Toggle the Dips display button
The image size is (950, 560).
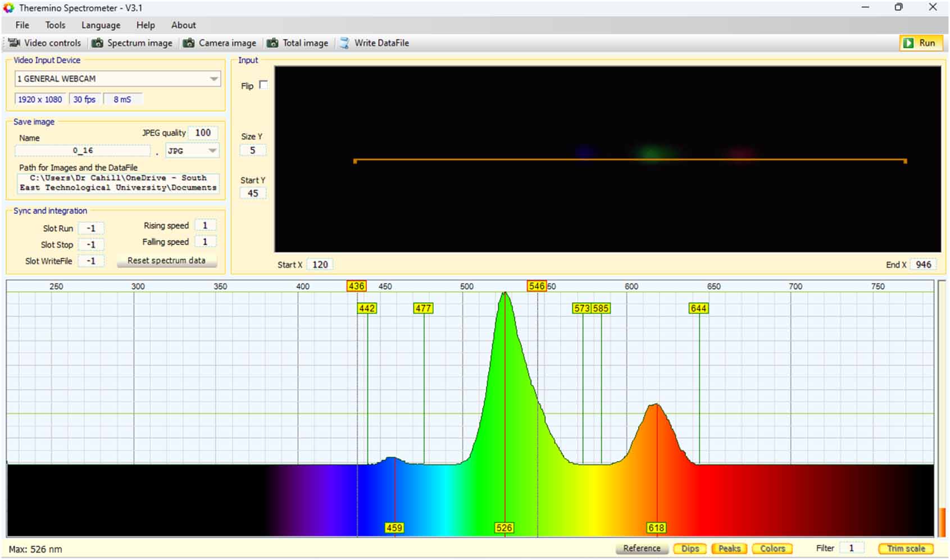click(690, 548)
